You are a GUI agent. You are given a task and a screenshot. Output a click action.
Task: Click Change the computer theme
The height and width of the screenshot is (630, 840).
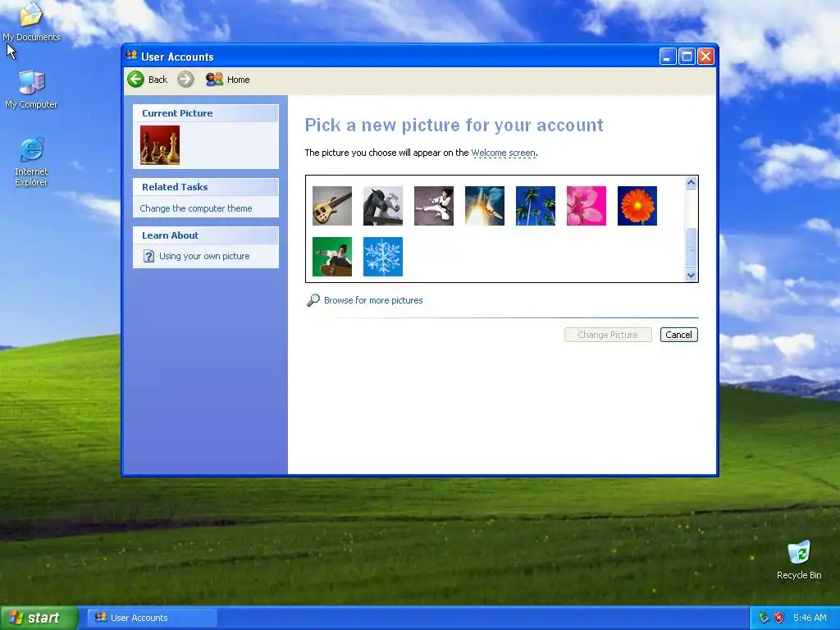(196, 208)
